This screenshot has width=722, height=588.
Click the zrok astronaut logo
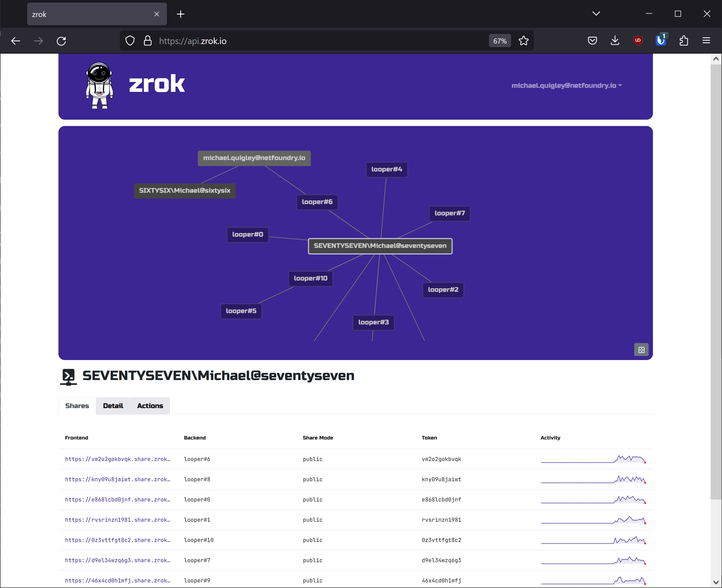click(99, 85)
